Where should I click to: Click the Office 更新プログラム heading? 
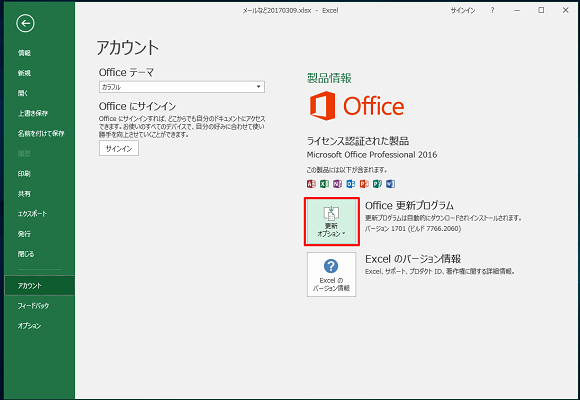coord(409,205)
